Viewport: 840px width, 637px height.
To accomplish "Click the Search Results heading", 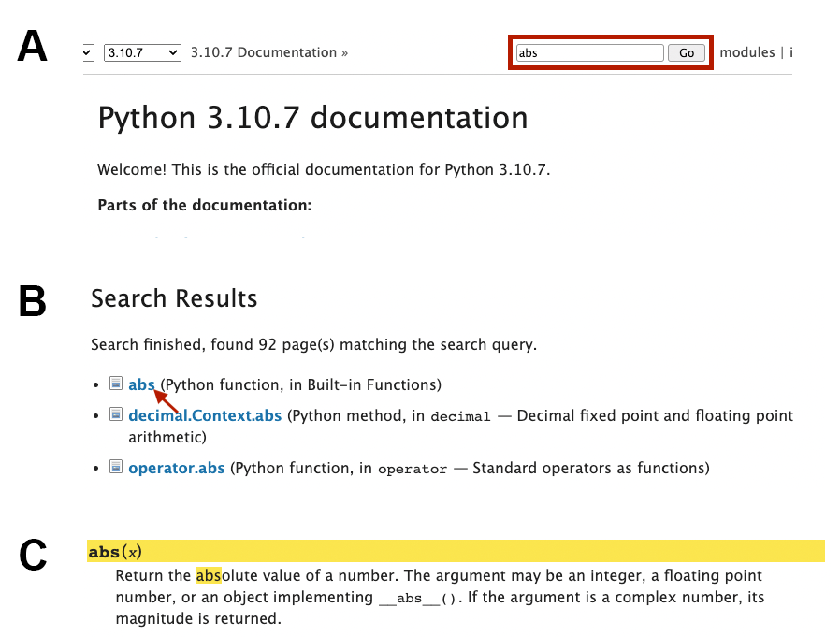I will (x=174, y=298).
